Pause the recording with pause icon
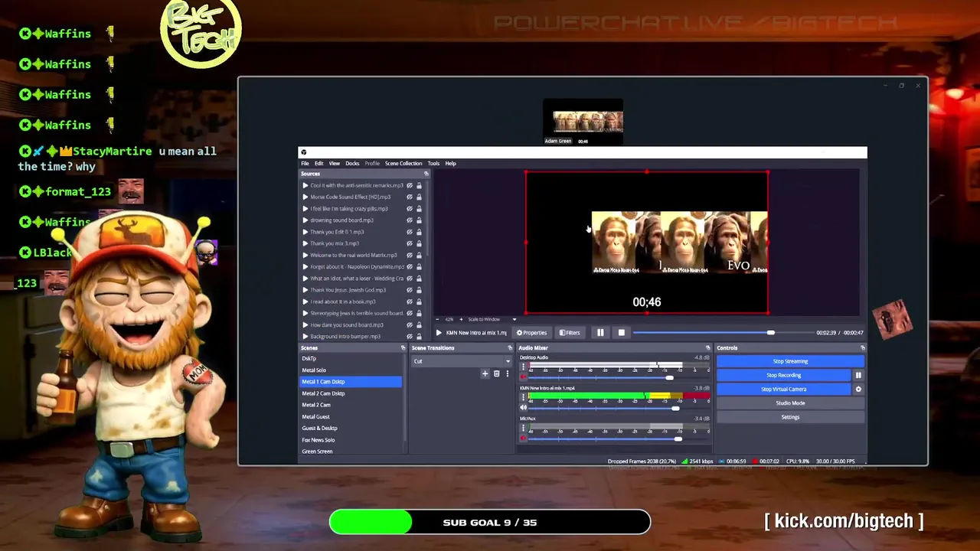Viewport: 980px width, 551px height. (x=858, y=375)
